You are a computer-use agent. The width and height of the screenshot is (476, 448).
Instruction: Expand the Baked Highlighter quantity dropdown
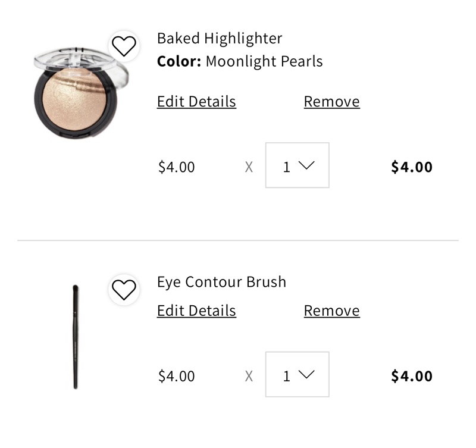[297, 165]
